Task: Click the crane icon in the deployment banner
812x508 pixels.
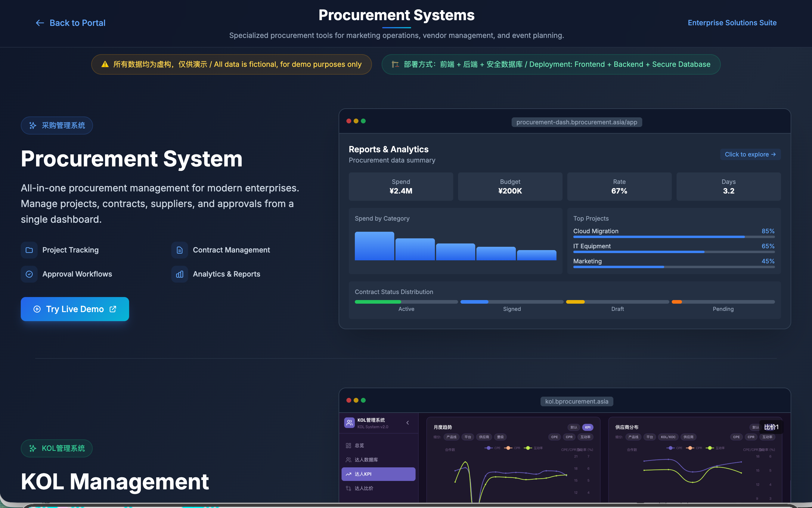Action: (x=395, y=64)
